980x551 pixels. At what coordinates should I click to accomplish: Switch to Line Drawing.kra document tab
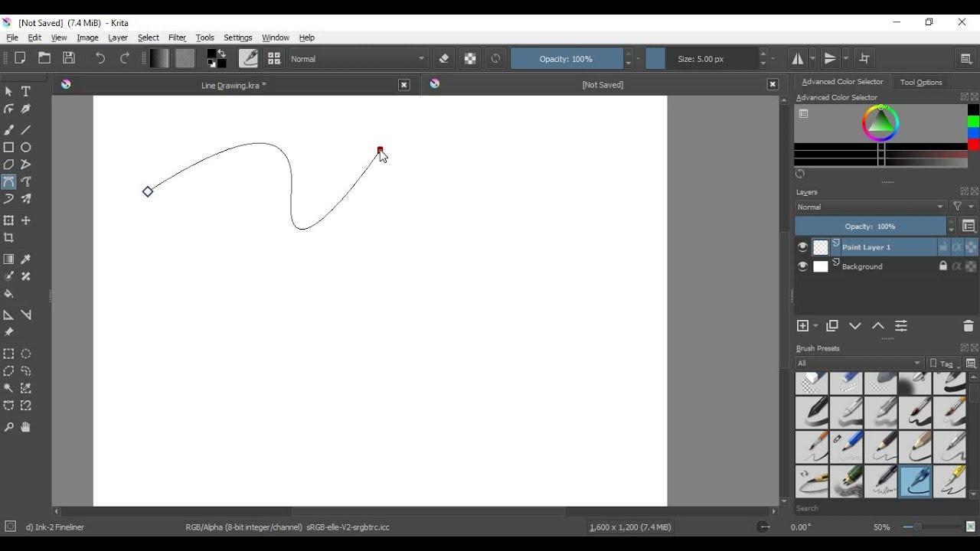[x=234, y=85]
